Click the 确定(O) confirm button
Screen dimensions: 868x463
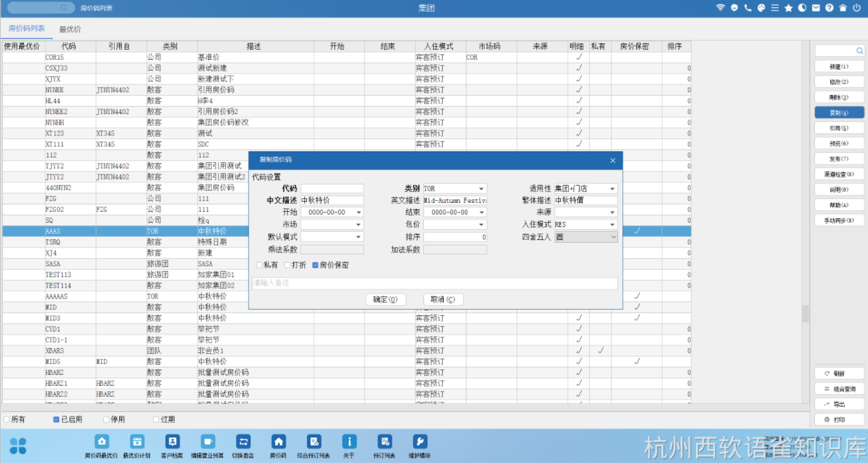[x=385, y=299]
